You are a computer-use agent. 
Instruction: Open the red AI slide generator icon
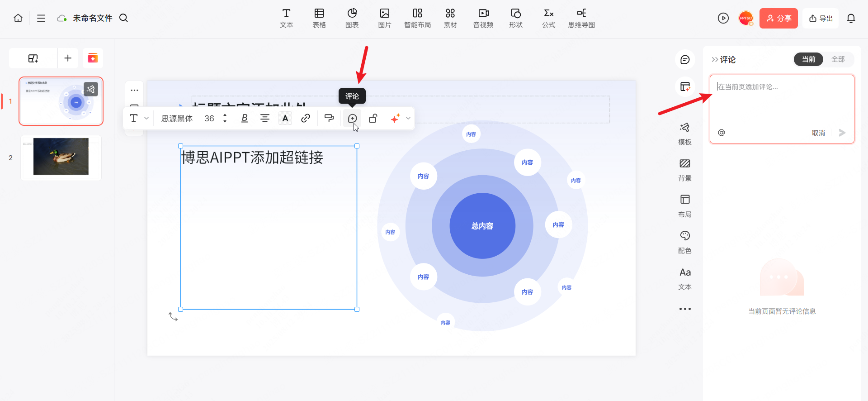tap(93, 58)
